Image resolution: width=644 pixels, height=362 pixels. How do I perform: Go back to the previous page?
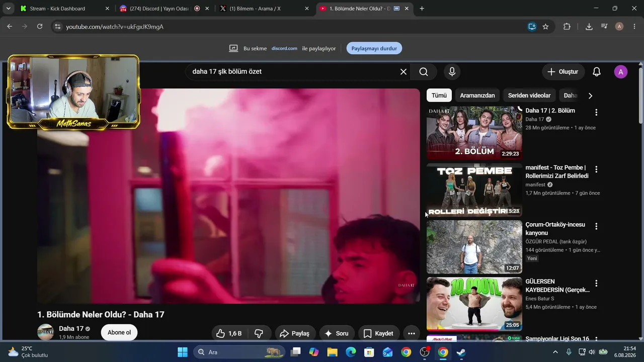point(10,27)
